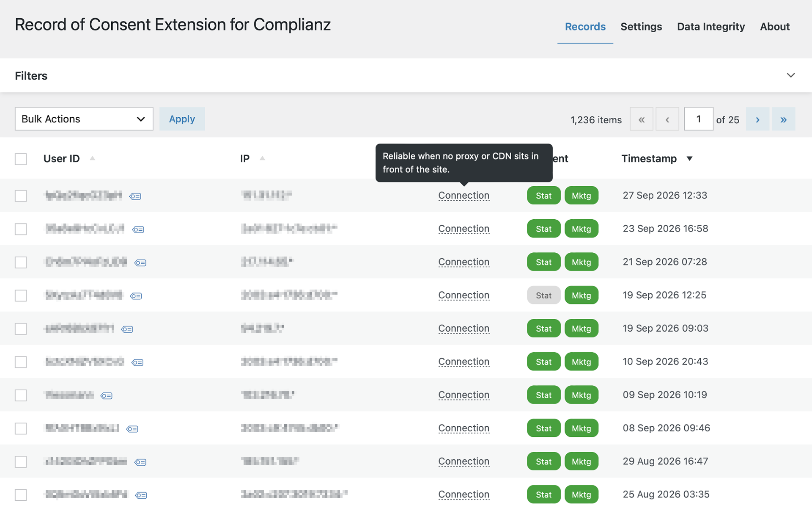Click the current page number field
This screenshot has height=508, width=812.
(699, 119)
